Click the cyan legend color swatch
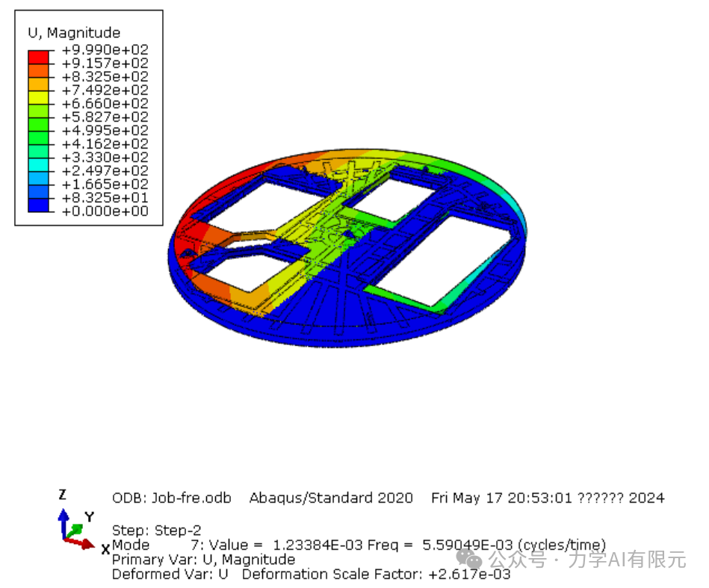Image resolution: width=709 pixels, height=588 pixels. [38, 164]
